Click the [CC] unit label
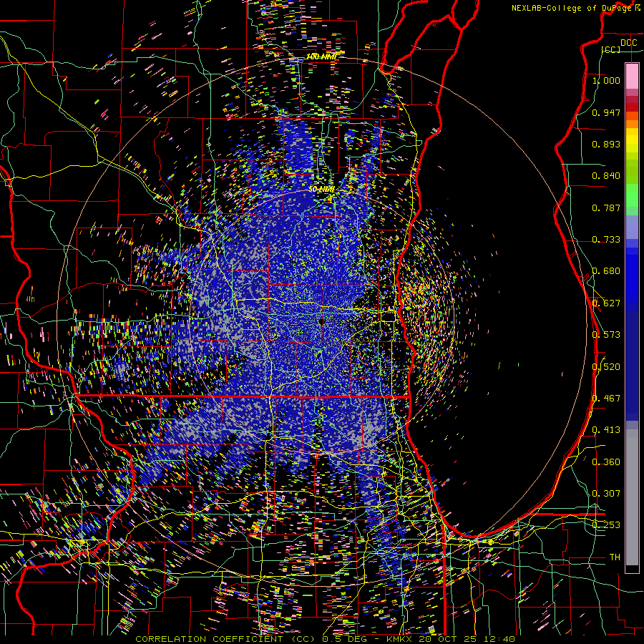 610,49
